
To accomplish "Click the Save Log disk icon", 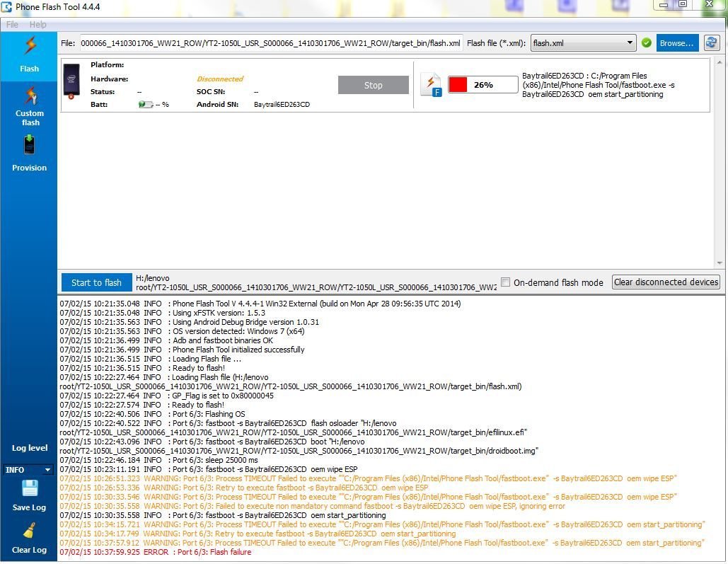I will point(30,488).
